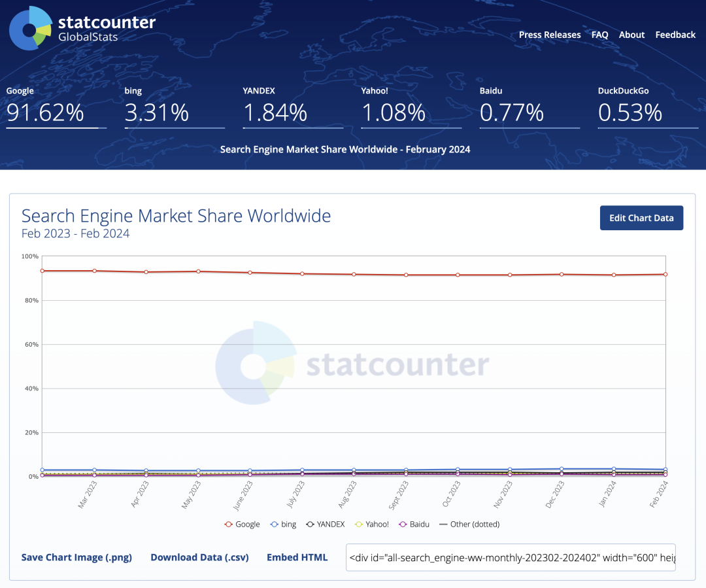Open the Press Releases link
Image resolution: width=706 pixels, height=588 pixels.
pos(550,35)
